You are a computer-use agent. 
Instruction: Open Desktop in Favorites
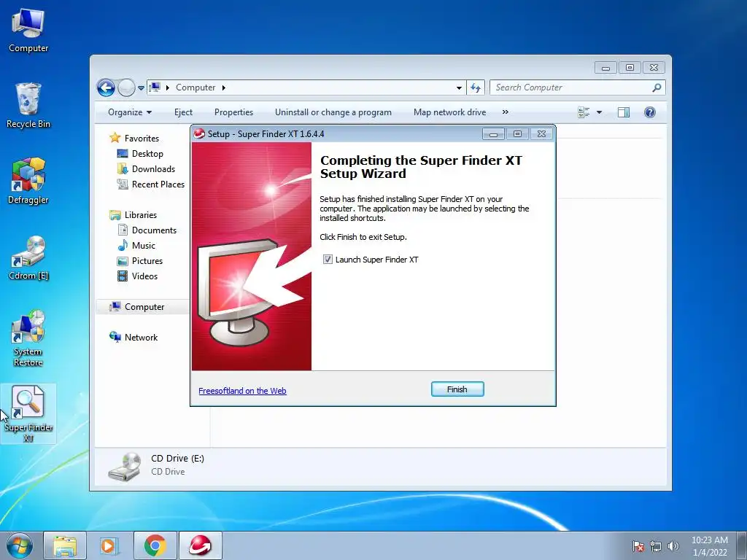(140, 154)
